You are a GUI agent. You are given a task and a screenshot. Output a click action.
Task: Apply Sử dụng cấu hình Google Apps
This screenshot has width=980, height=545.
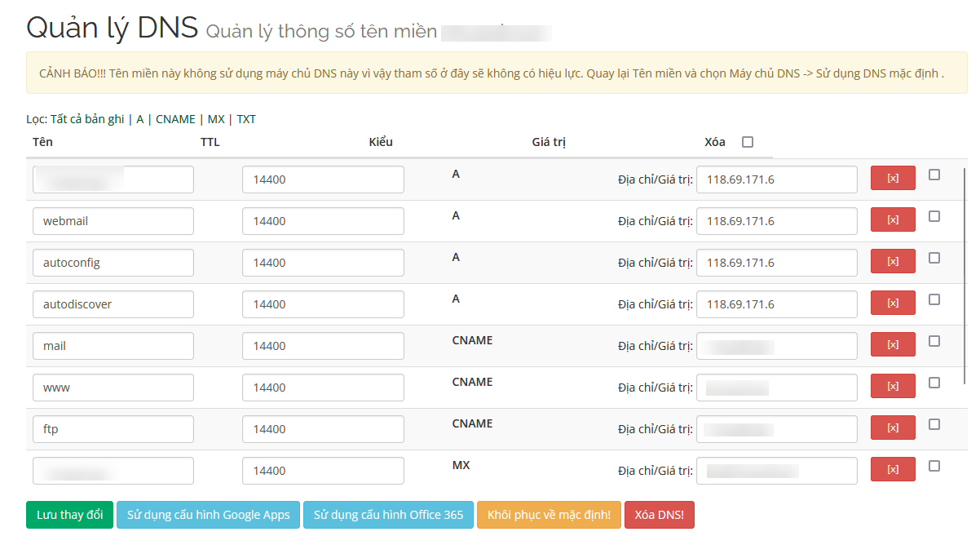click(208, 515)
